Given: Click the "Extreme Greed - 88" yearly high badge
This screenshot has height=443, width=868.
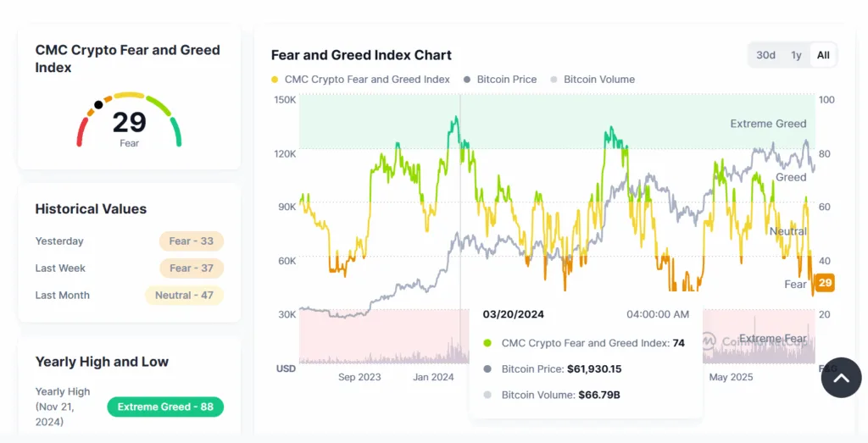Looking at the screenshot, I should click(x=165, y=407).
